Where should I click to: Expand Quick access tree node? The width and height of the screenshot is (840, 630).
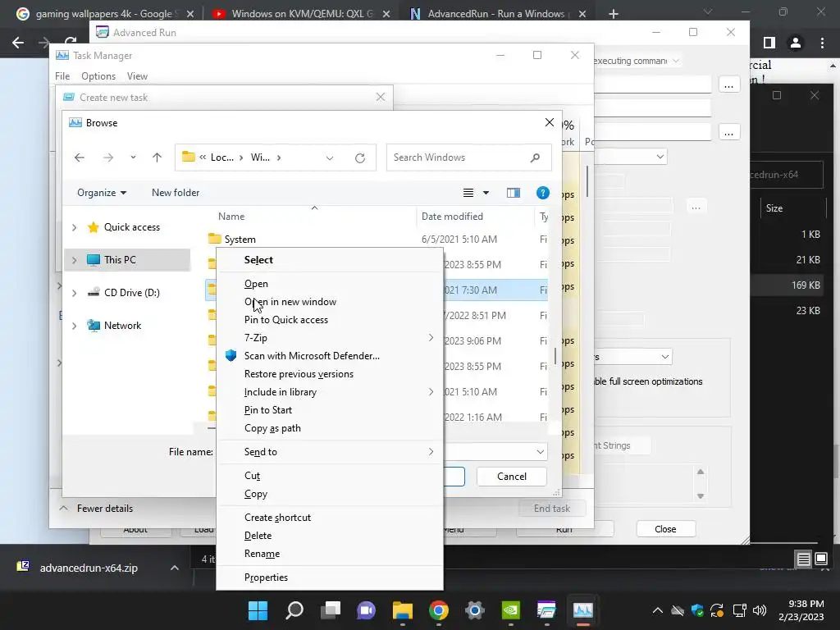coord(75,228)
